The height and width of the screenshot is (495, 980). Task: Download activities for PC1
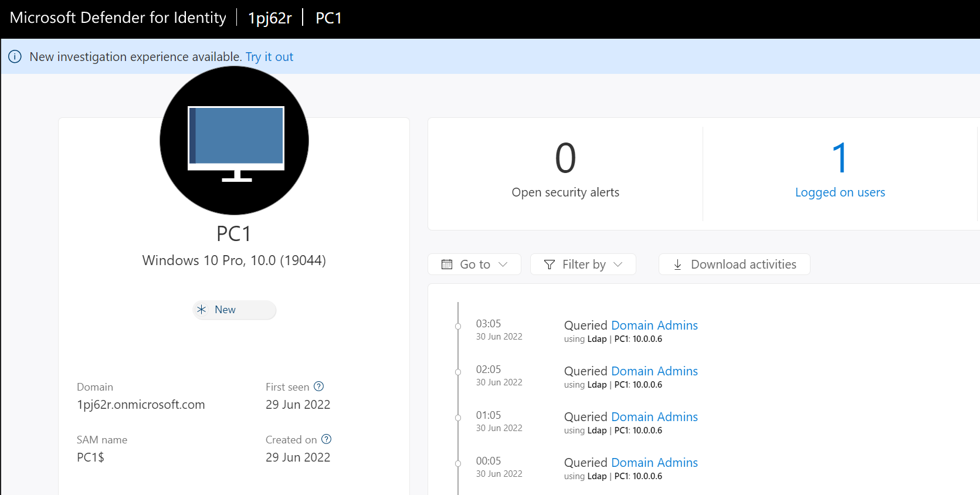pyautogui.click(x=734, y=265)
